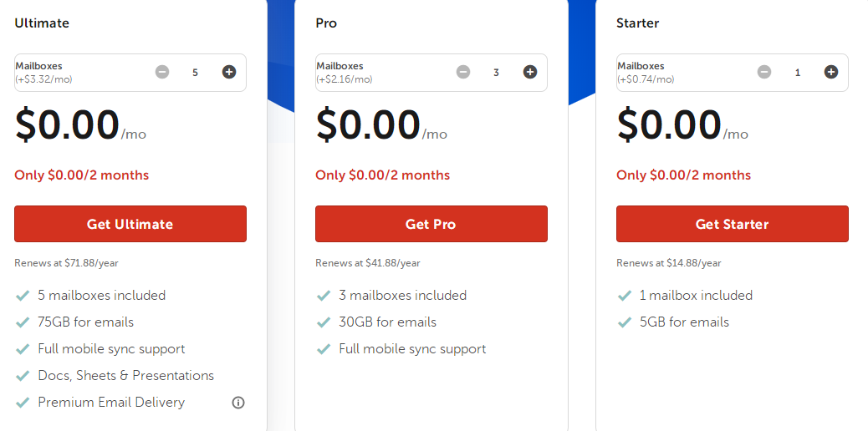Decrease Starter plan mailbox count

(x=764, y=72)
